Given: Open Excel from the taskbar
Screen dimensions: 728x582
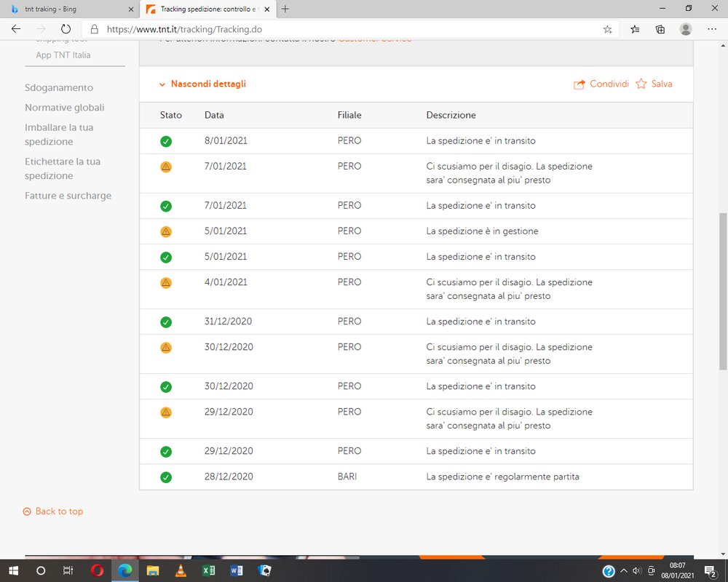Looking at the screenshot, I should click(208, 570).
